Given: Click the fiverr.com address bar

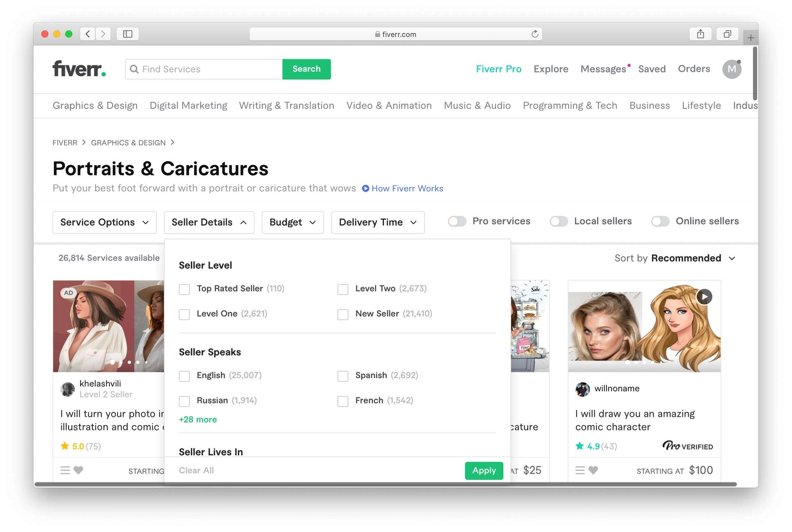Looking at the screenshot, I should (396, 34).
